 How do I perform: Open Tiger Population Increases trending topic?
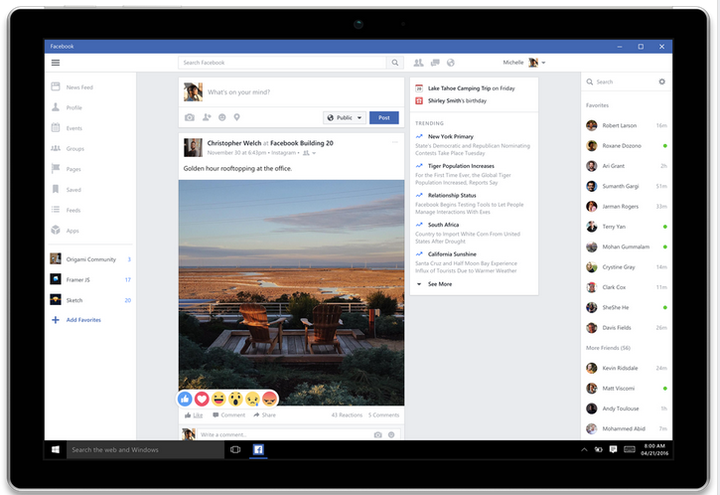[461, 166]
